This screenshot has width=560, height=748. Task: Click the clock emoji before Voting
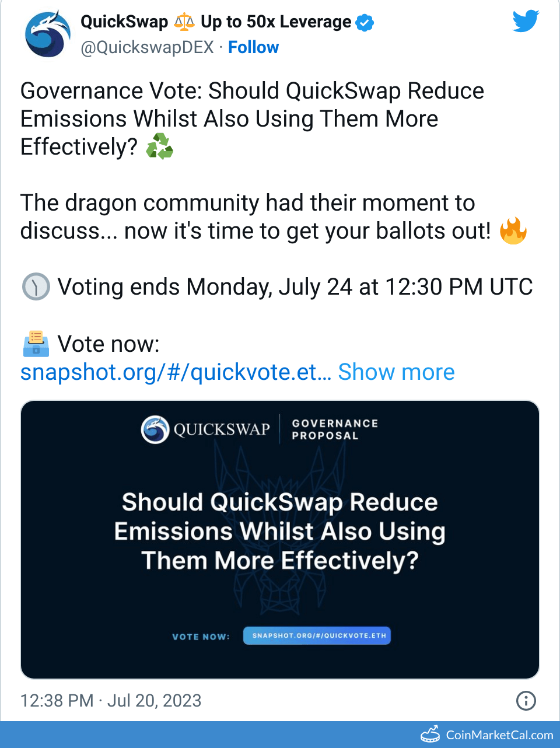click(36, 287)
